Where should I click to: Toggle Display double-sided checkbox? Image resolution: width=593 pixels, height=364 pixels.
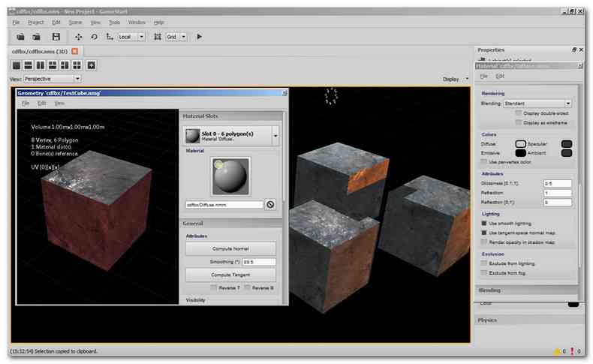click(x=519, y=113)
